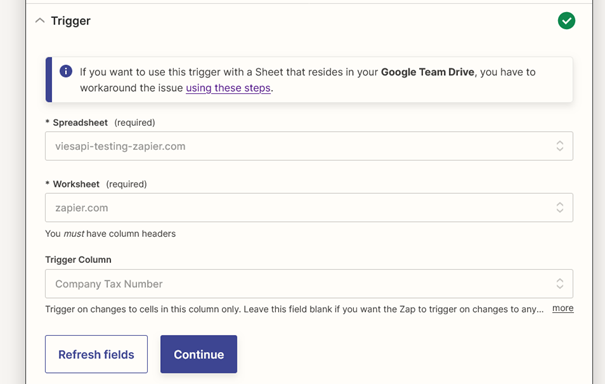
Task: Click the Worksheet field up-down arrows
Action: pyautogui.click(x=560, y=208)
